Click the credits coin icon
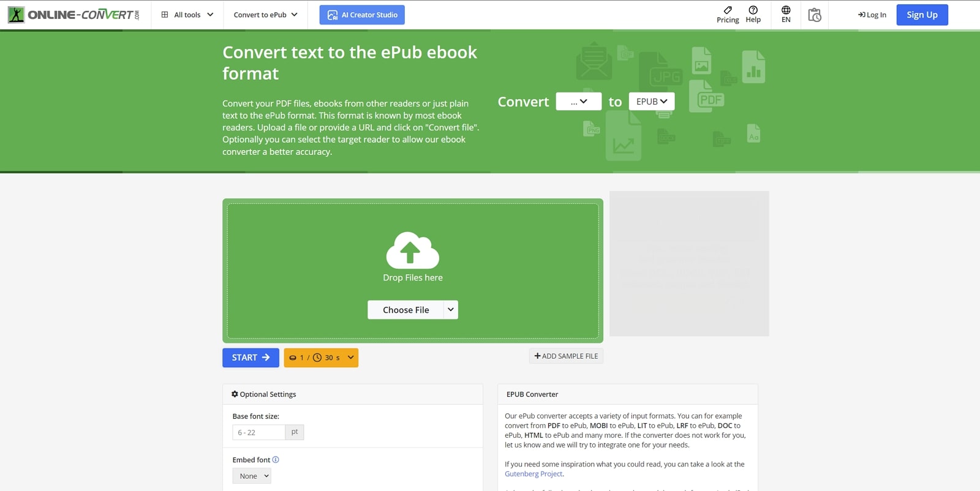The height and width of the screenshot is (491, 980). tap(293, 358)
